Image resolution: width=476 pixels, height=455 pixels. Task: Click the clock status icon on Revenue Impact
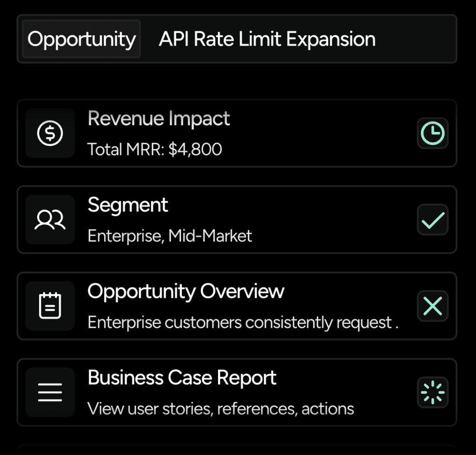tap(433, 133)
